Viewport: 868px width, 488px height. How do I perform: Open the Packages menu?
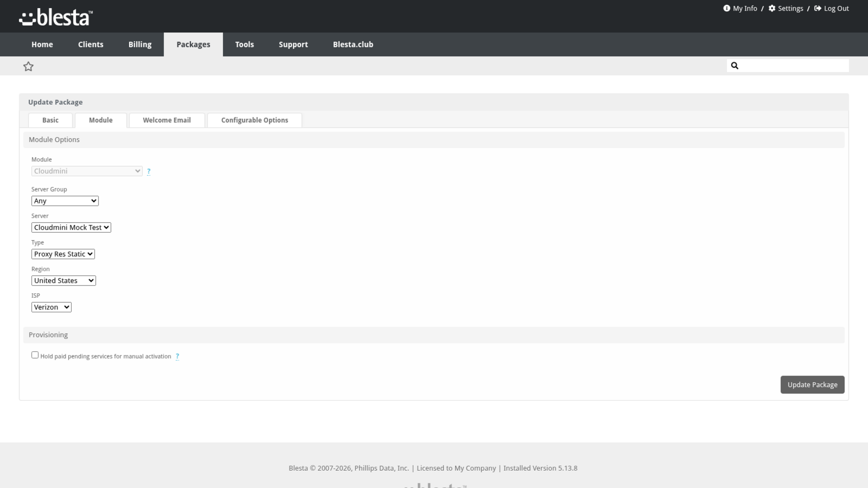click(193, 44)
